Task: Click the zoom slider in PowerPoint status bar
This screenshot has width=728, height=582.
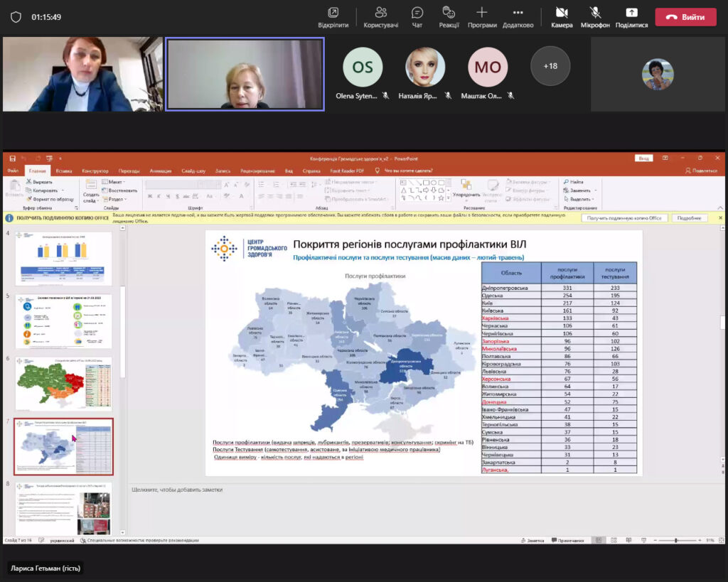Action: coord(675,541)
